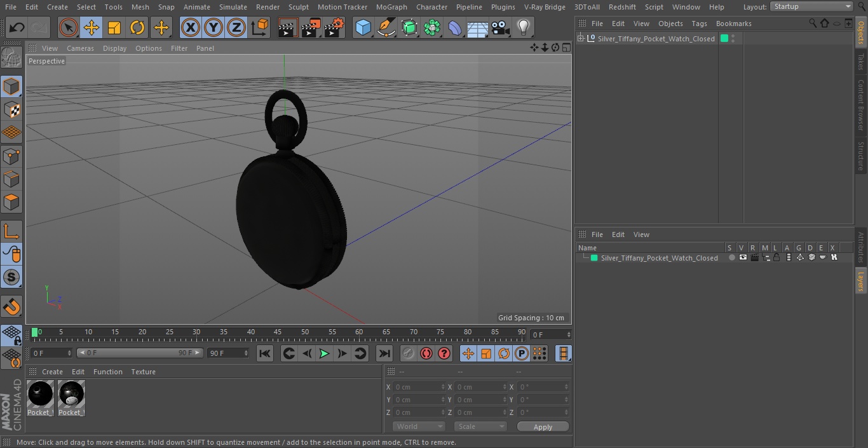Viewport: 868px width, 448px height.
Task: Switch to Texture mode
Action: tap(11, 109)
